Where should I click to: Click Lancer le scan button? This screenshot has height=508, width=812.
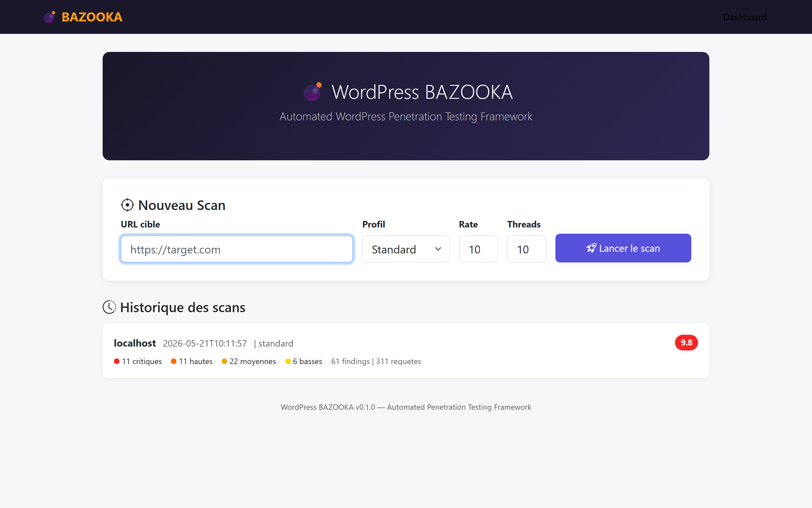click(x=623, y=248)
